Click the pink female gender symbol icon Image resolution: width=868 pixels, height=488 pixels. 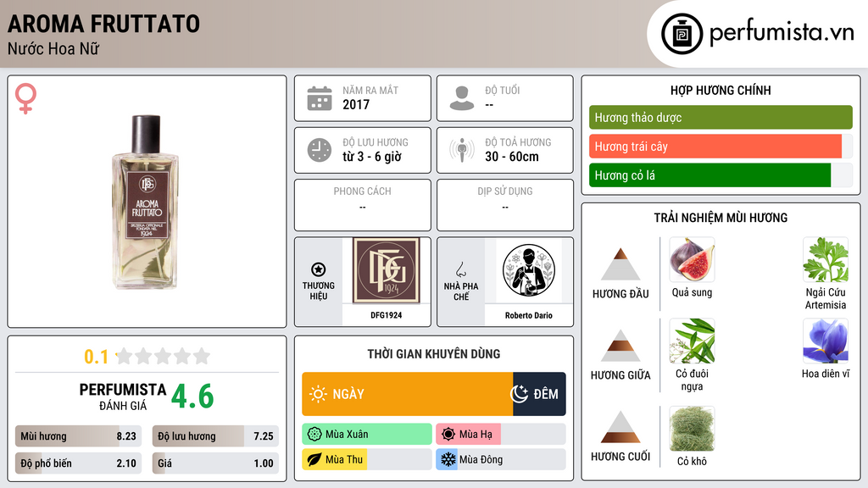(x=25, y=98)
